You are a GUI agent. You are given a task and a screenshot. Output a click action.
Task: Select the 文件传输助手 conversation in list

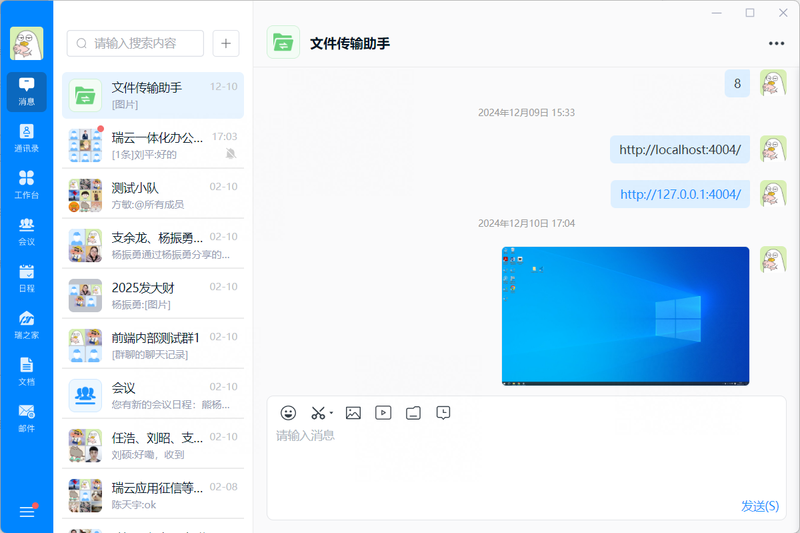[x=153, y=95]
